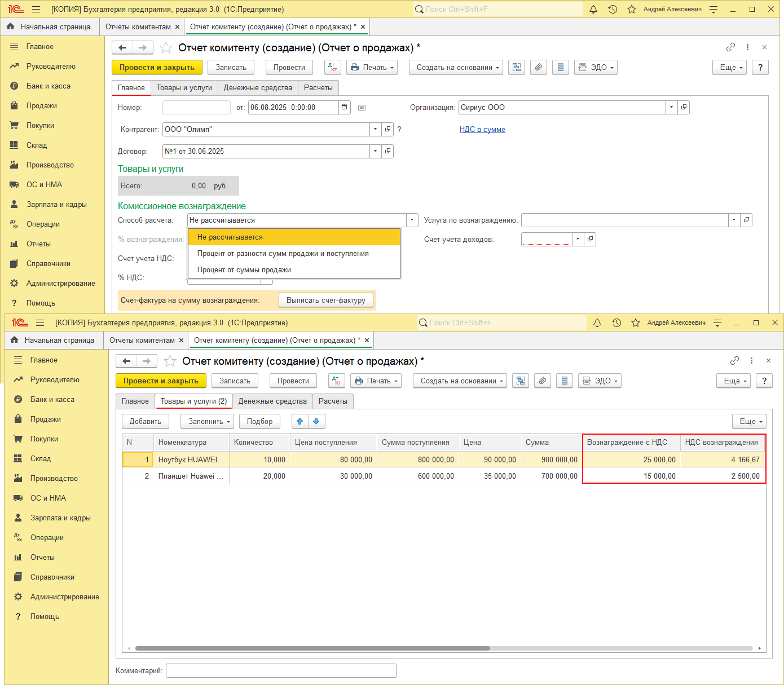Choose "Процент от суммы продажи" option
Viewport: 784px width, 685px height.
[244, 270]
